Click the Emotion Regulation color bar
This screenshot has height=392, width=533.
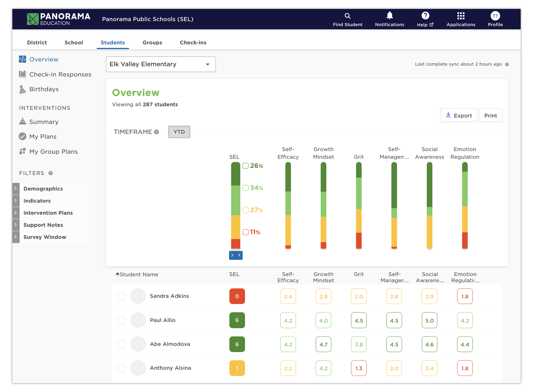465,205
